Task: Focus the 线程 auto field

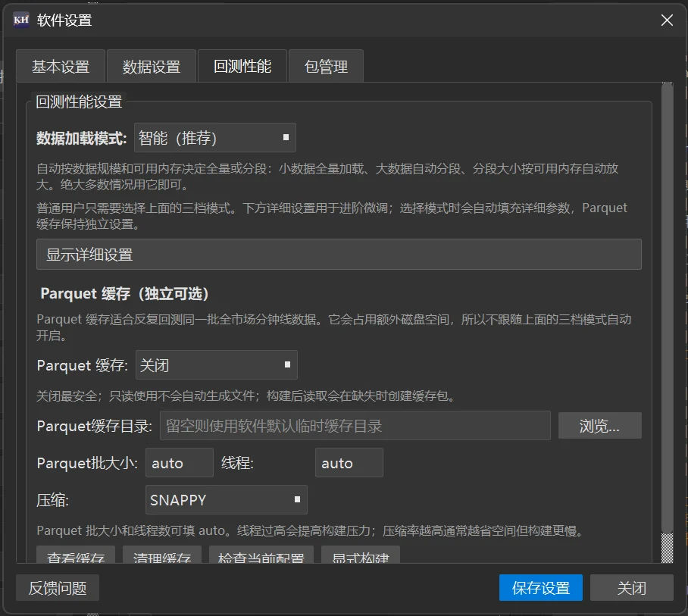Action: (x=349, y=462)
